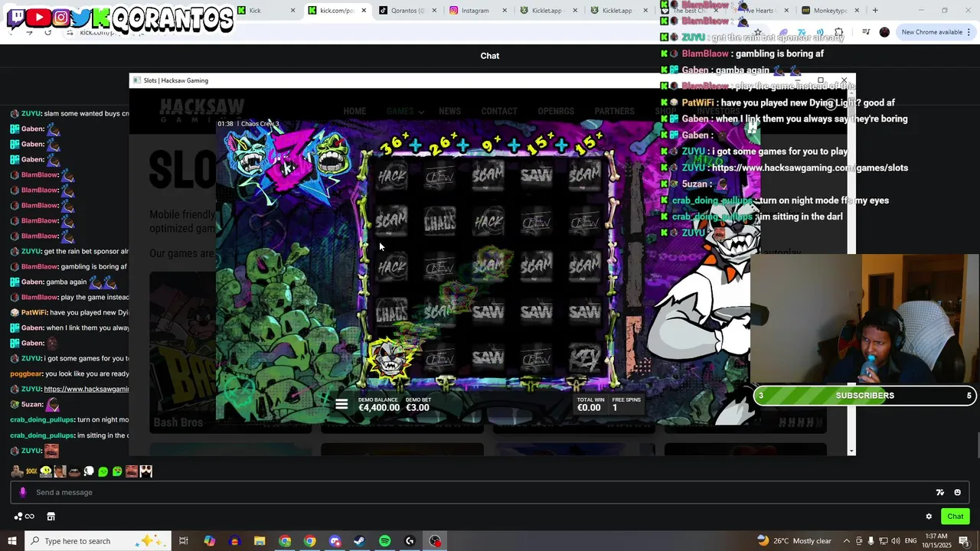Screen dimensions: 980x551
Task: Click NEWS in Hacksaw Gaming nav
Action: (449, 111)
